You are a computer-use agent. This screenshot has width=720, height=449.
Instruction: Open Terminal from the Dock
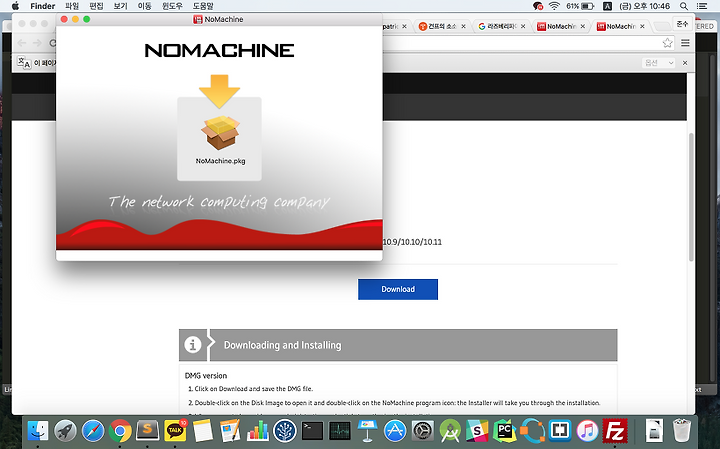312,431
